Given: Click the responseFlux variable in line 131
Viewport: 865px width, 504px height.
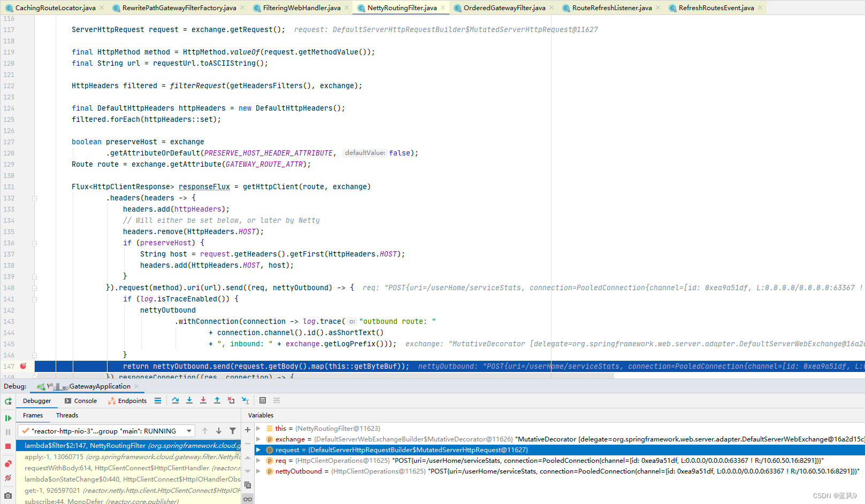Looking at the screenshot, I should [x=204, y=187].
